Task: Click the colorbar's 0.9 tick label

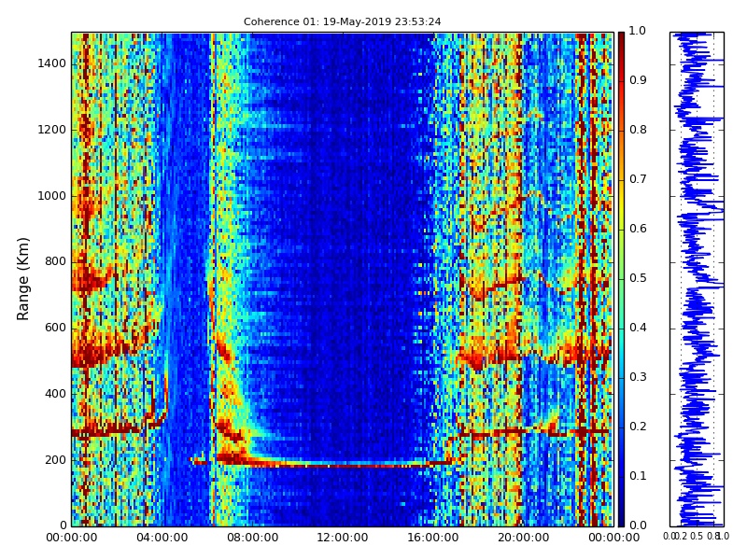Action: click(x=638, y=80)
